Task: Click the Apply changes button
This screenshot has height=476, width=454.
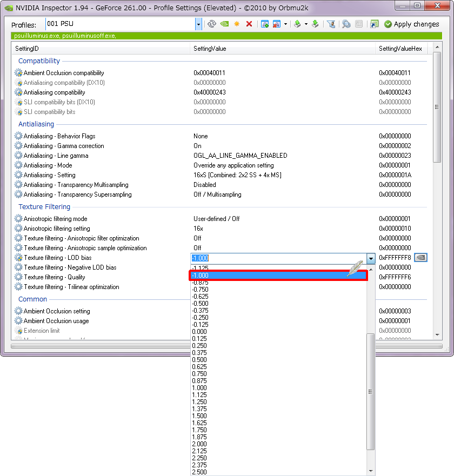Action: 411,24
